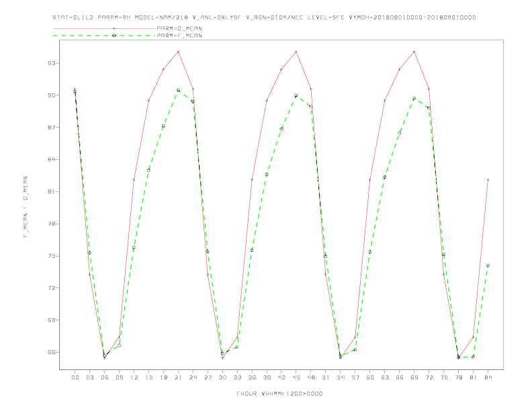Screen dimensions: 532x411
Task: Click x-axis tick label 33
Action: coord(237,377)
